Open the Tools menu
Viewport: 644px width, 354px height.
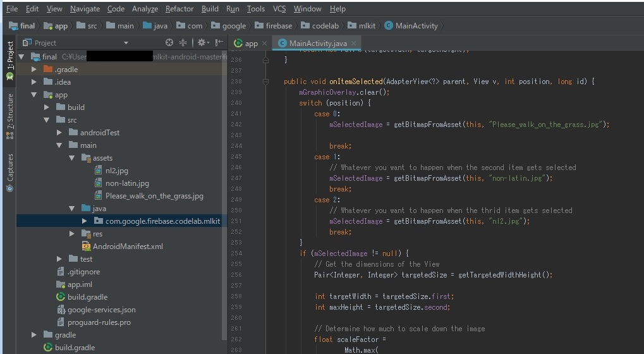pyautogui.click(x=256, y=9)
